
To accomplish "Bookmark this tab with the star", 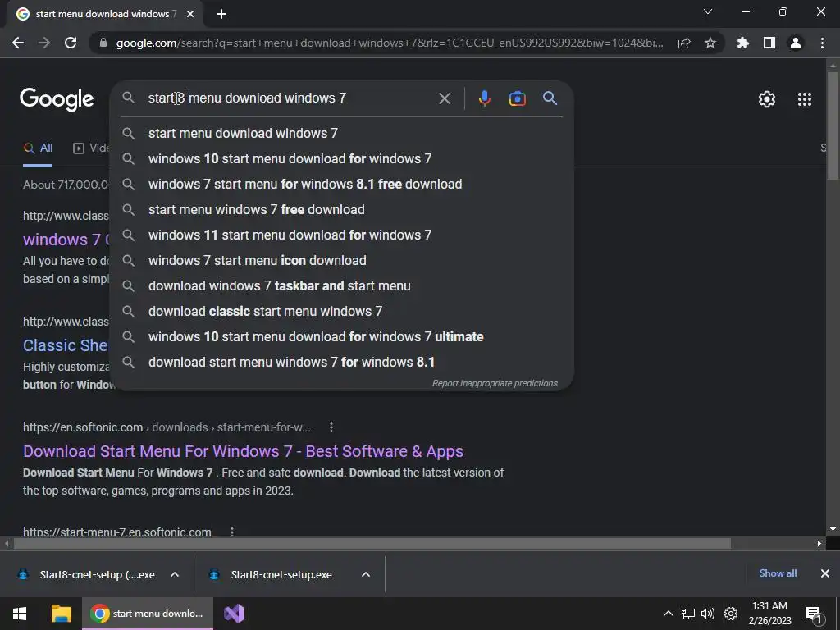I will 710,43.
